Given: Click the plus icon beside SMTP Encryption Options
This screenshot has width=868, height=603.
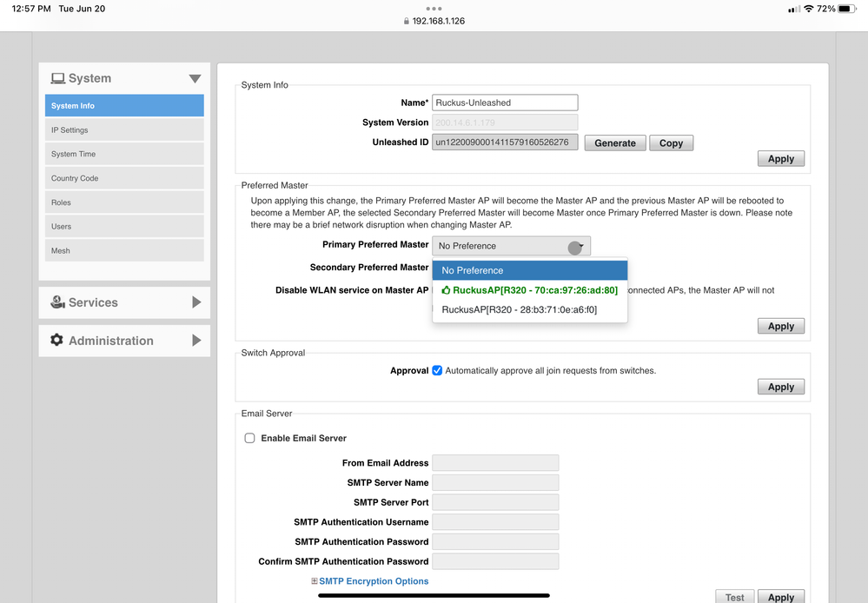Looking at the screenshot, I should click(x=315, y=581).
